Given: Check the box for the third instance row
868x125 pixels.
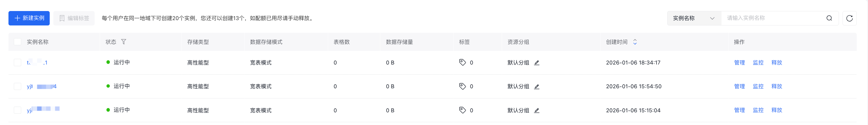Looking at the screenshot, I should [x=18, y=110].
